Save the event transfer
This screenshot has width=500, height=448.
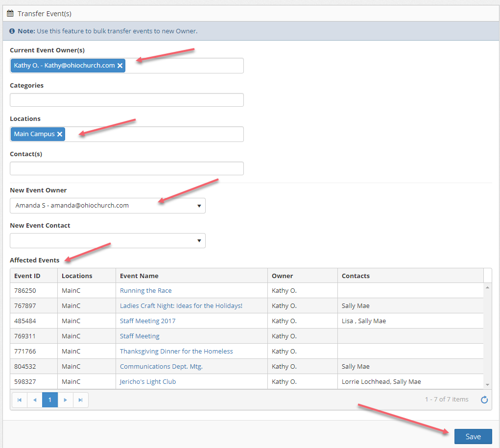[x=473, y=436]
